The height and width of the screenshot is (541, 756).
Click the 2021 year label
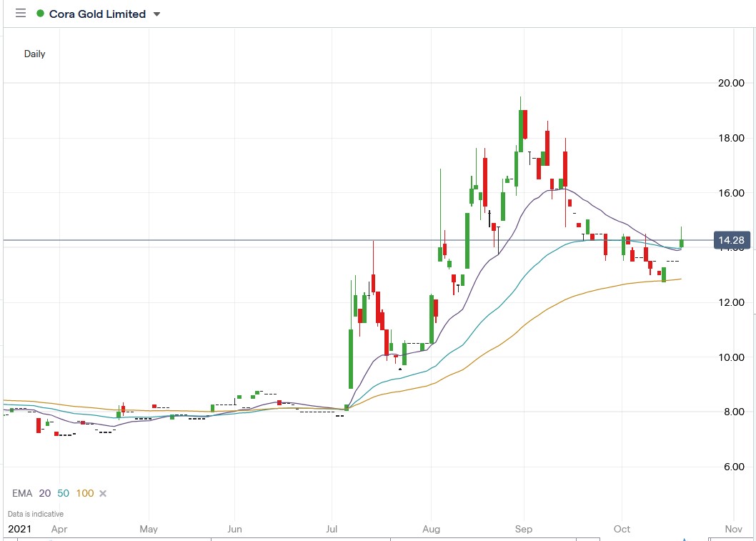21,529
